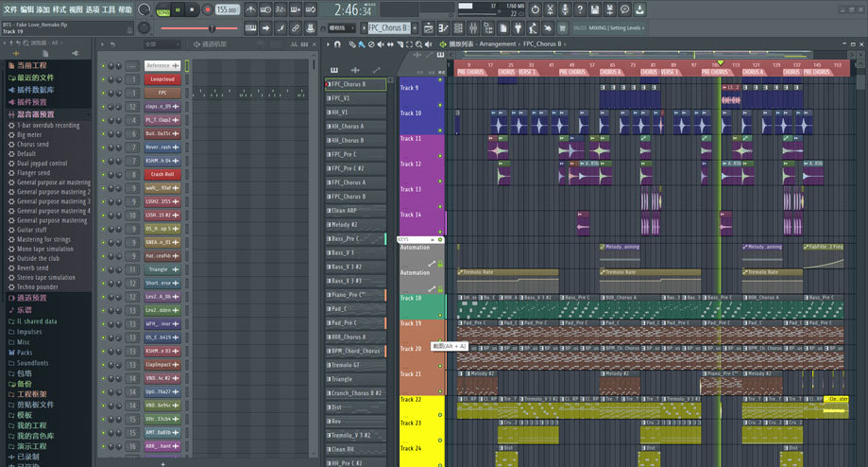Screen dimensions: 868x467
Task: Toggle the step editing icon
Action: 281,27
